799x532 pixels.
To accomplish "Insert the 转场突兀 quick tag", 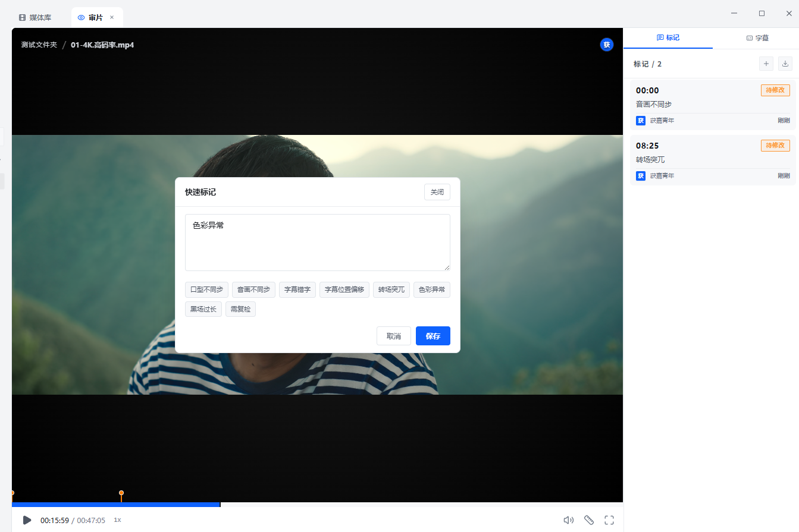I will pyautogui.click(x=391, y=289).
